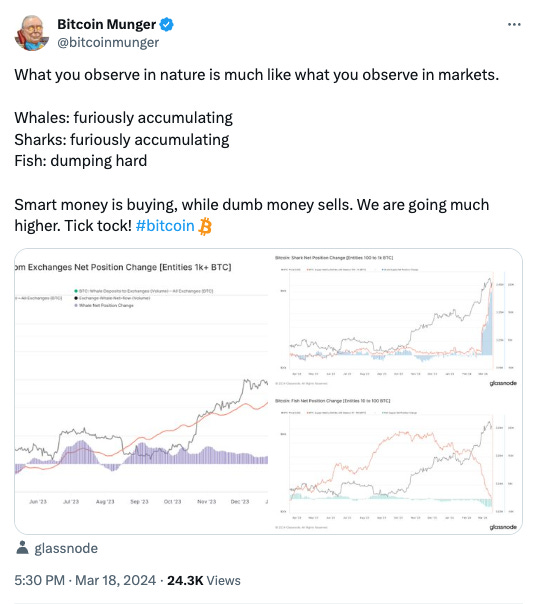Screen dimensions: 538x604
Task: Click the #bitcoin hashtag
Action: pyautogui.click(x=165, y=226)
